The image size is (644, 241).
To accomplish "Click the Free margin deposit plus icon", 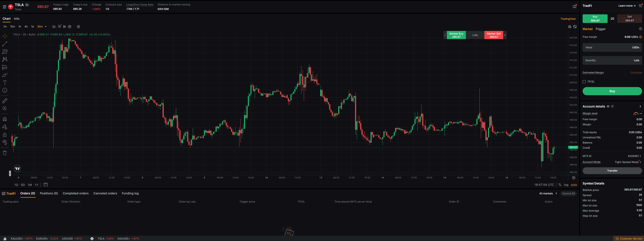I will coord(641,37).
